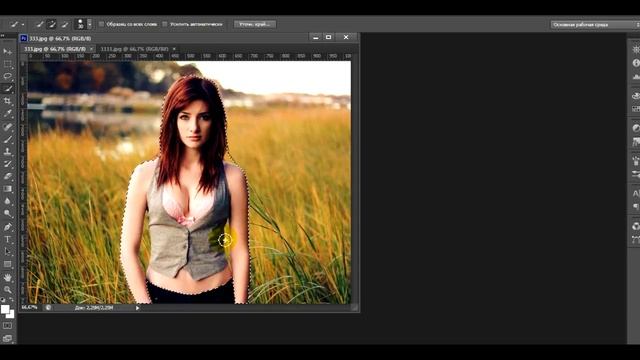Select the Quick Selection tool
Viewport: 640px width, 360px height.
tap(7, 89)
